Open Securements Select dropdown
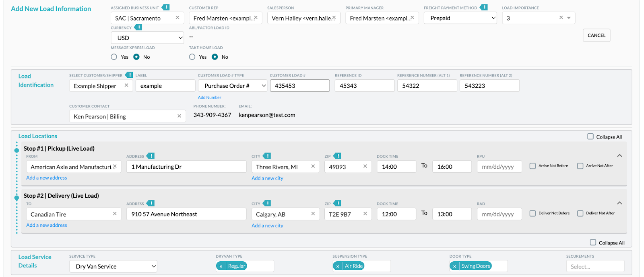Image resolution: width=644 pixels, height=277 pixels. click(595, 266)
